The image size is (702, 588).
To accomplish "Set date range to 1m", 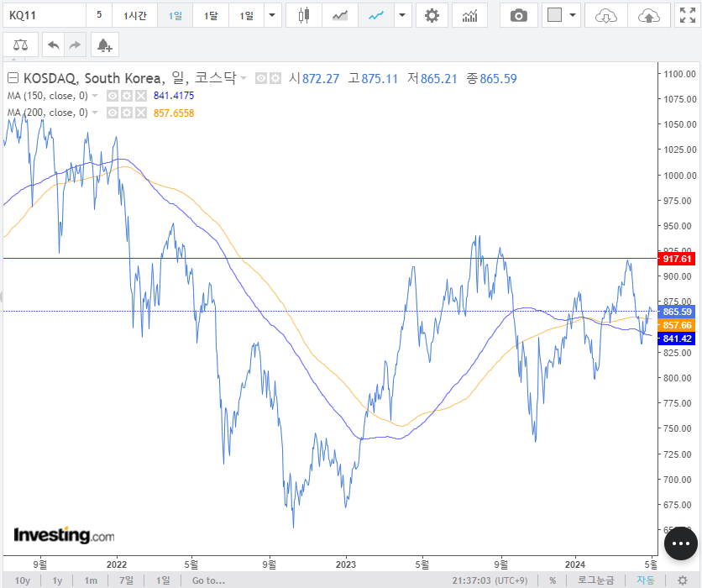I will tap(91, 580).
